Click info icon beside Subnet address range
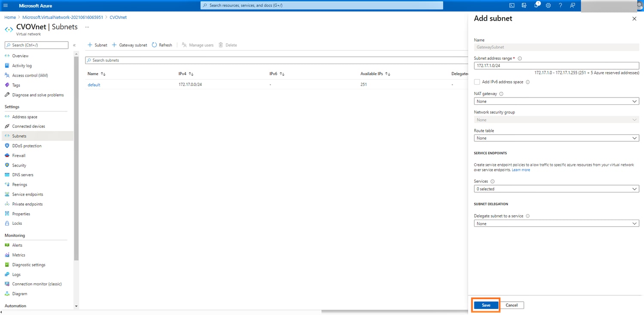Viewport: 644px width, 315px height. 519,58
